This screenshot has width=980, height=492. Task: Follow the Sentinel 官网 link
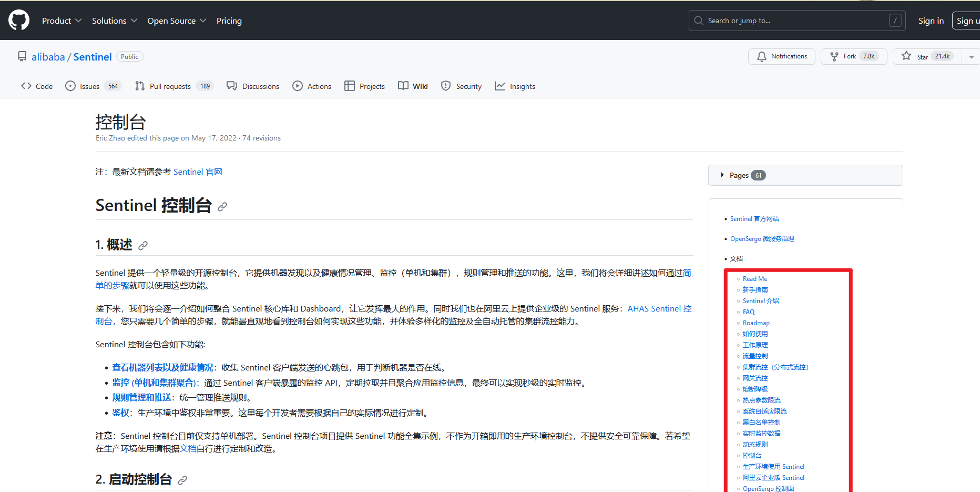coord(198,172)
